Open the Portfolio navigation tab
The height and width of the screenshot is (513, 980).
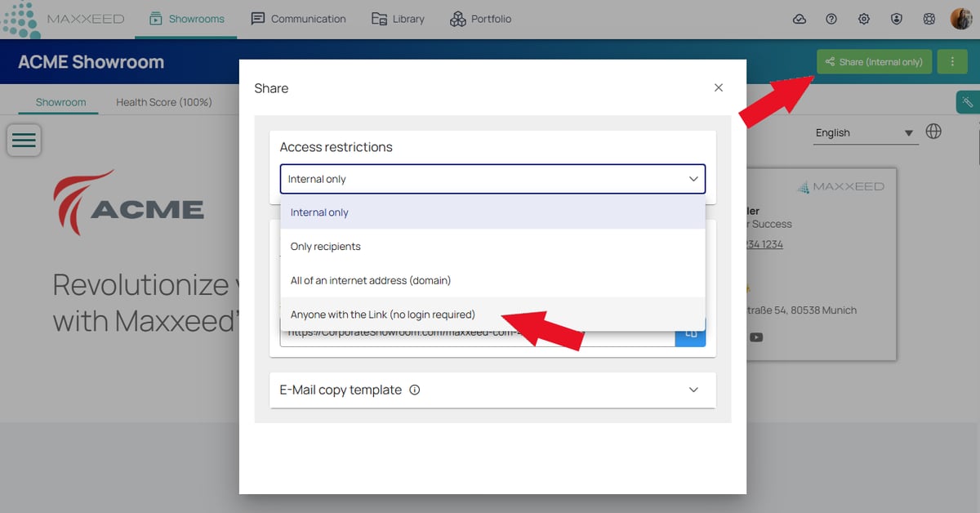click(481, 19)
